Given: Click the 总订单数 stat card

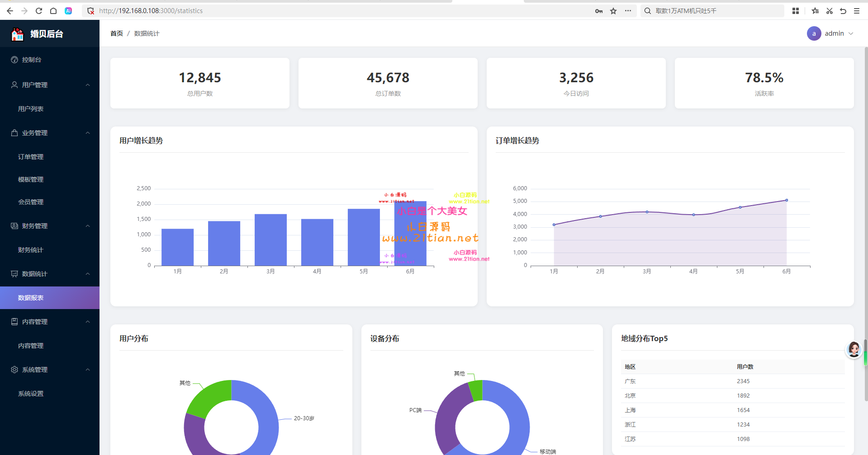Looking at the screenshot, I should 388,83.
